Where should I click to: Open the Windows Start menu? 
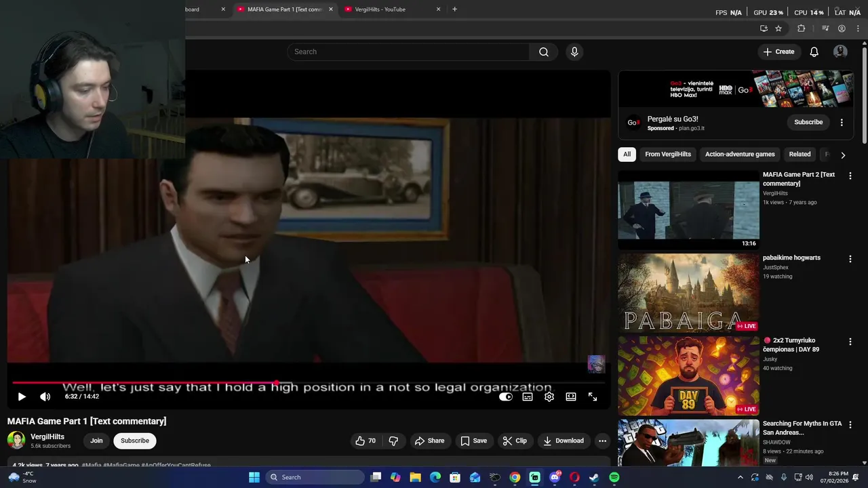coord(254,477)
